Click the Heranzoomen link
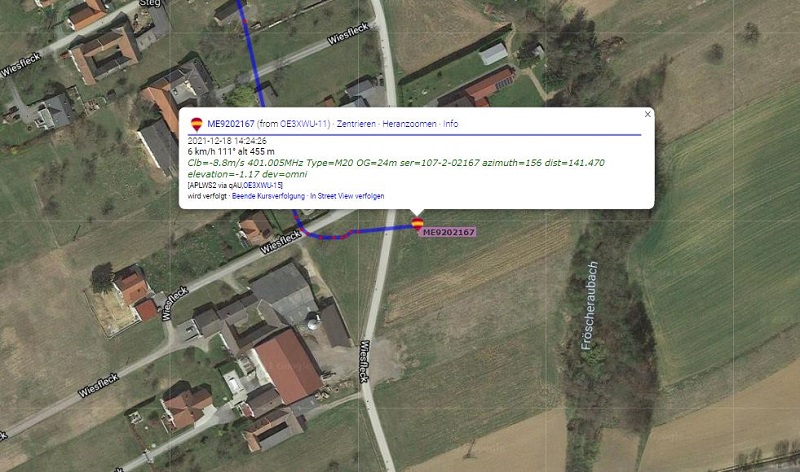 click(x=409, y=124)
